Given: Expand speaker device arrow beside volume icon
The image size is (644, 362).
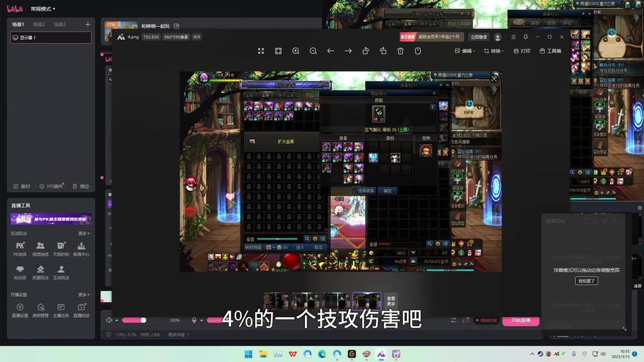Looking at the screenshot, I should tap(117, 321).
